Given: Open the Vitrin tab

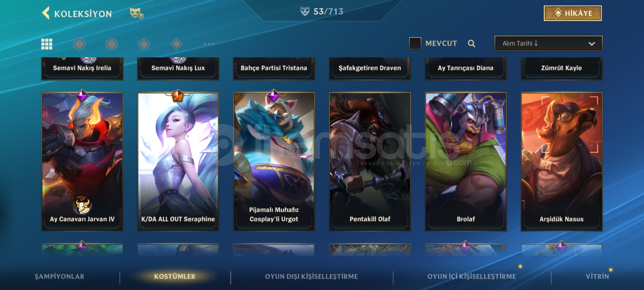Looking at the screenshot, I should pos(597,276).
